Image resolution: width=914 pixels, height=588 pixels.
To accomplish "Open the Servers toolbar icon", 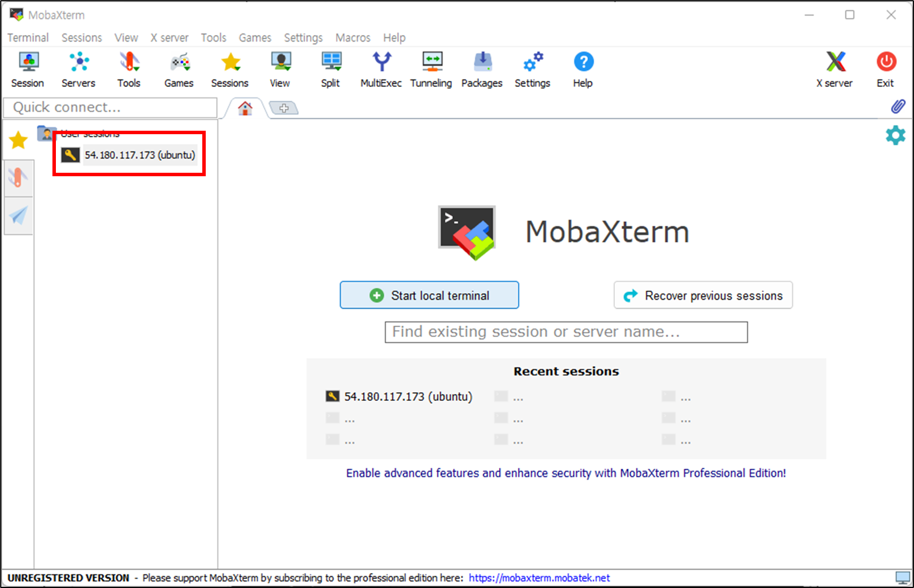I will point(78,70).
